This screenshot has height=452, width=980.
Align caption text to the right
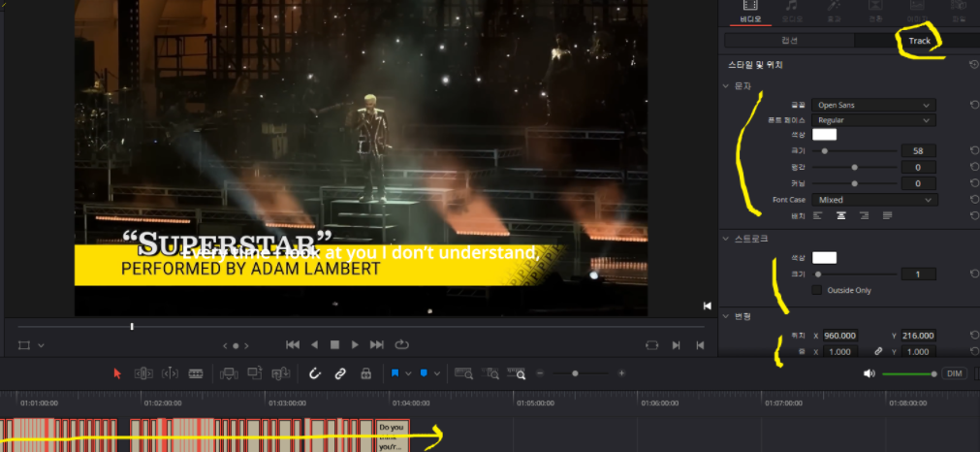865,215
